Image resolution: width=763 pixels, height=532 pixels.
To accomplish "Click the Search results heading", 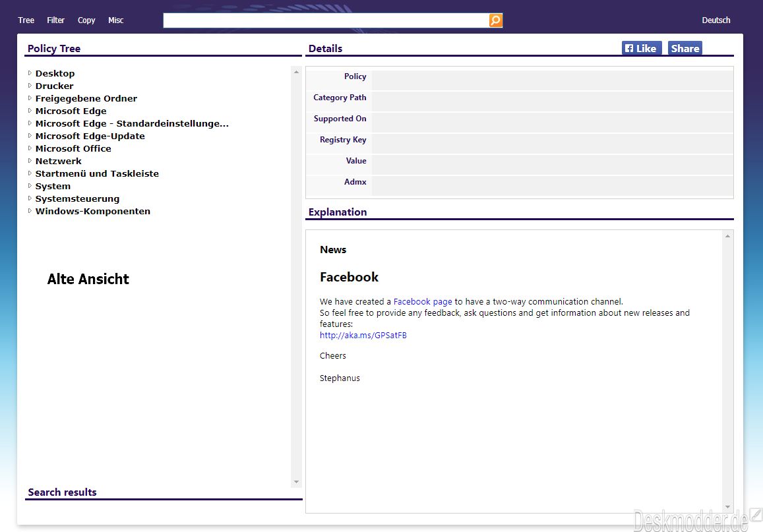I will click(62, 492).
